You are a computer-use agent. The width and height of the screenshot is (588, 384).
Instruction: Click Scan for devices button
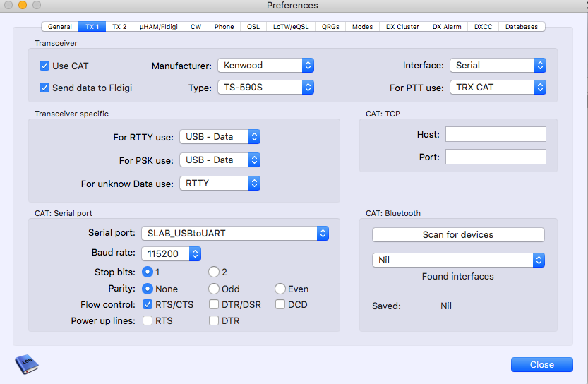click(x=458, y=235)
